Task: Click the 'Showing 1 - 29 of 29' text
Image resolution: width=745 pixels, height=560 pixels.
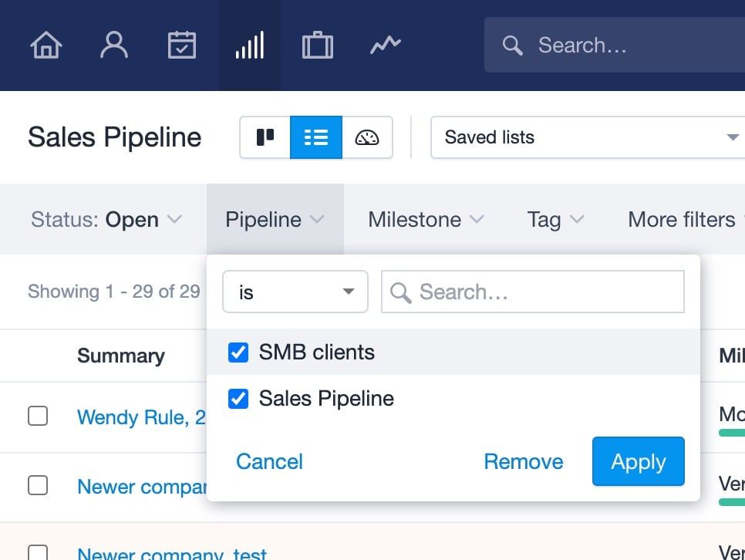Action: click(x=113, y=292)
